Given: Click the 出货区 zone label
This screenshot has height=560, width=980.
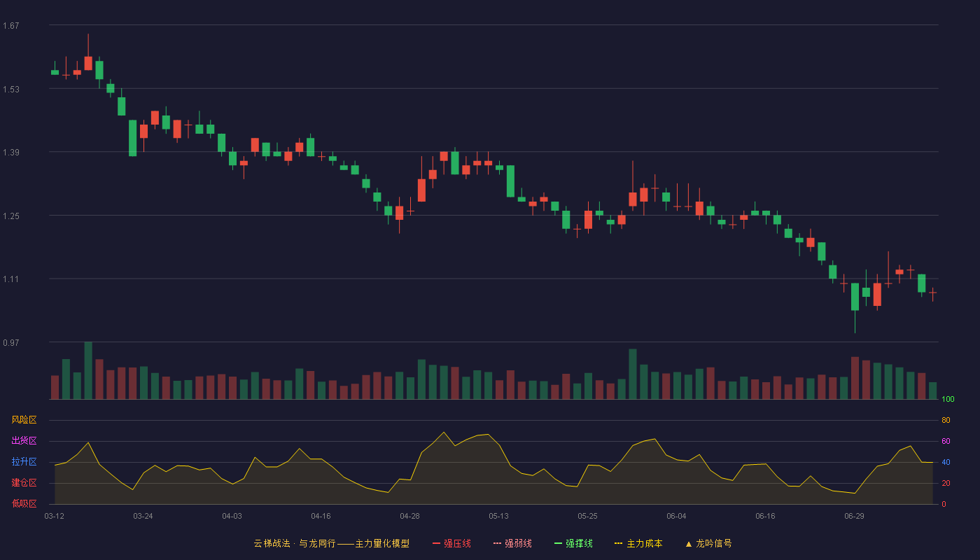Looking at the screenshot, I should [x=24, y=441].
